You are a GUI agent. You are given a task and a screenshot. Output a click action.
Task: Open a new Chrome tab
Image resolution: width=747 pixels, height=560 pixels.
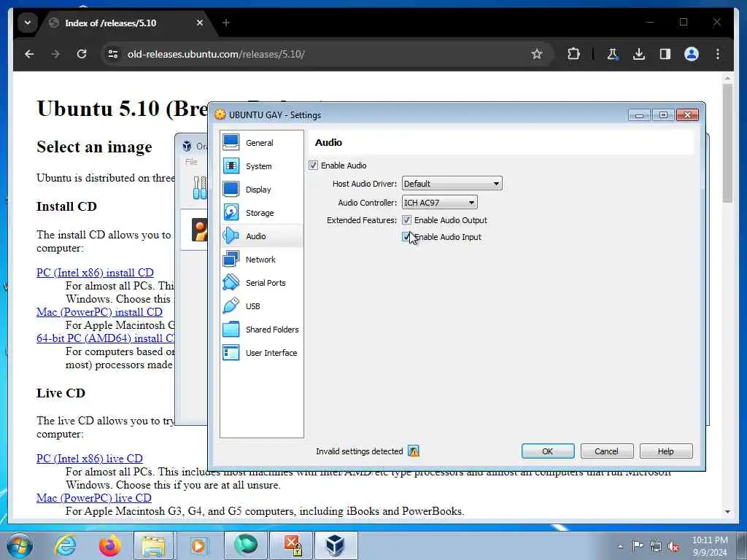226,23
